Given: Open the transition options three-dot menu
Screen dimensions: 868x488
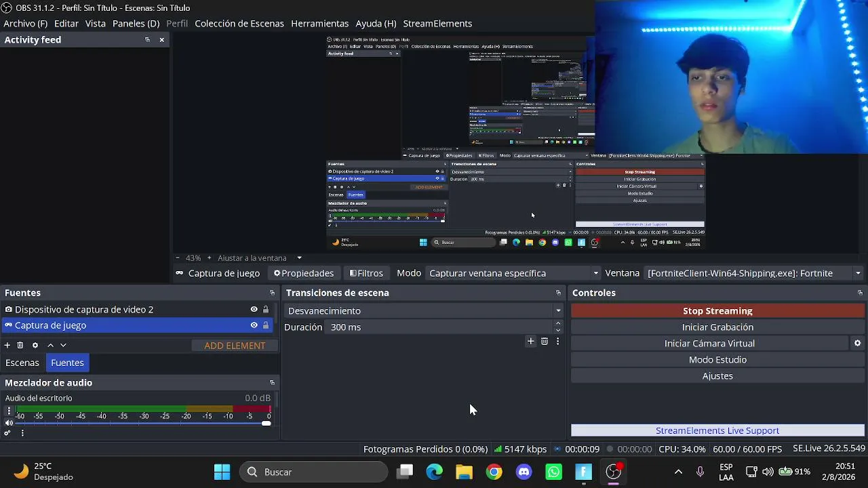Looking at the screenshot, I should (557, 342).
